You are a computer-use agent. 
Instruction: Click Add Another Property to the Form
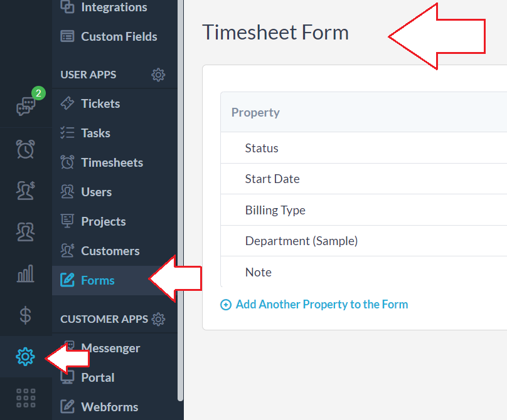point(321,305)
